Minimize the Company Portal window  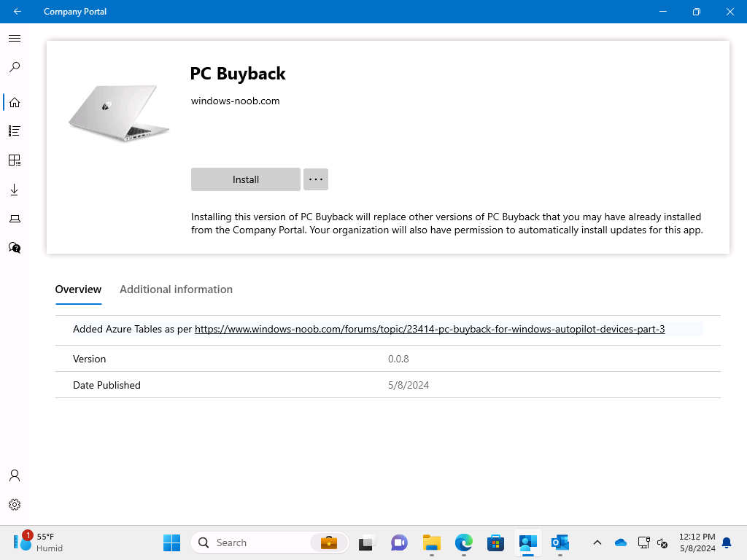click(x=662, y=12)
